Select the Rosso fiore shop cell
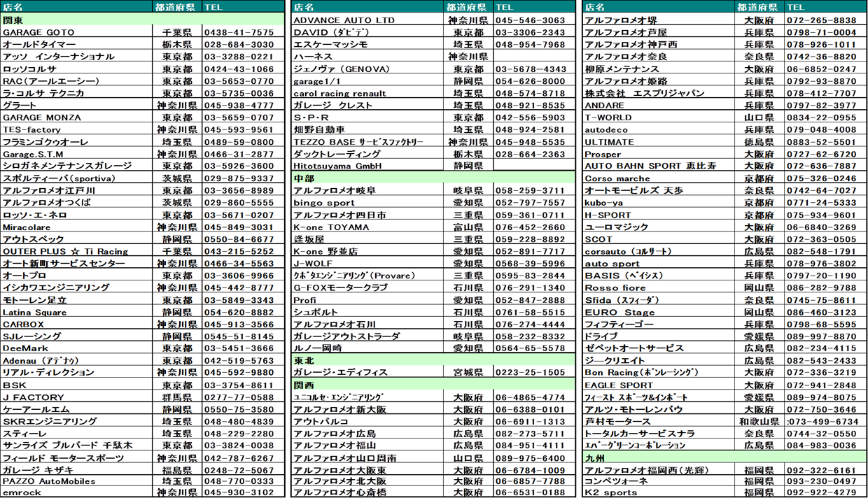 click(x=615, y=287)
